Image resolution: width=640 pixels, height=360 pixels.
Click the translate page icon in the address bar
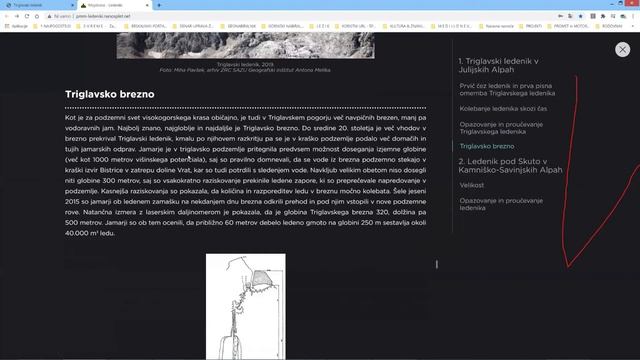(x=570, y=16)
